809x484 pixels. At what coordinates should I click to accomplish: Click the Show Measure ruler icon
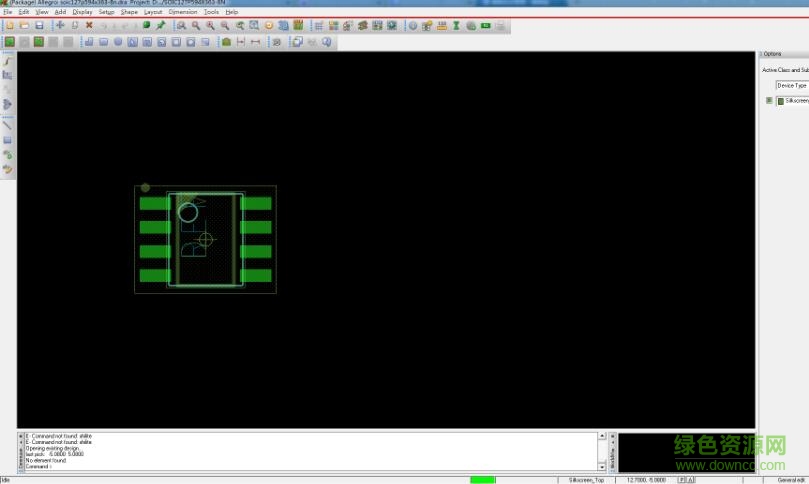[x=442, y=25]
